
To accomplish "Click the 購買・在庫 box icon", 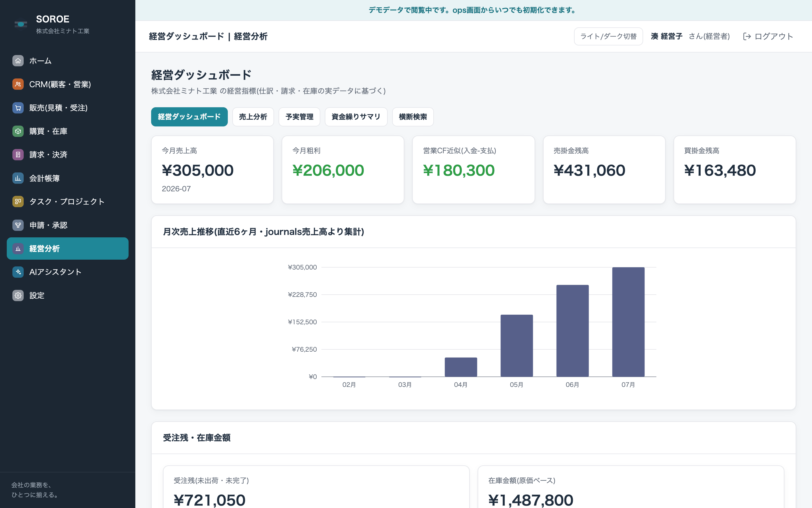I will pos(18,131).
